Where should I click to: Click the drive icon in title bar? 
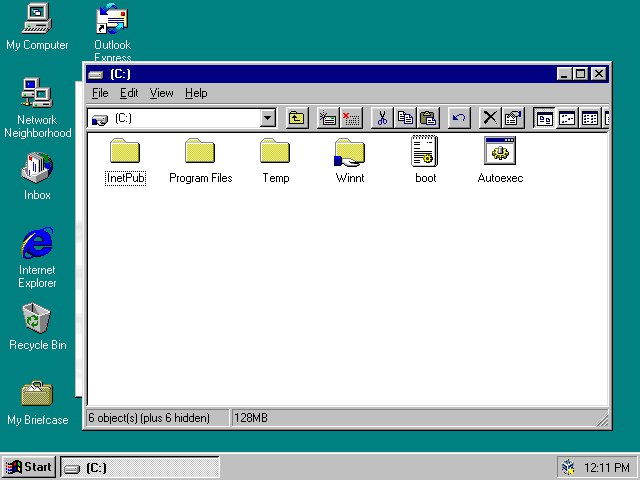96,75
